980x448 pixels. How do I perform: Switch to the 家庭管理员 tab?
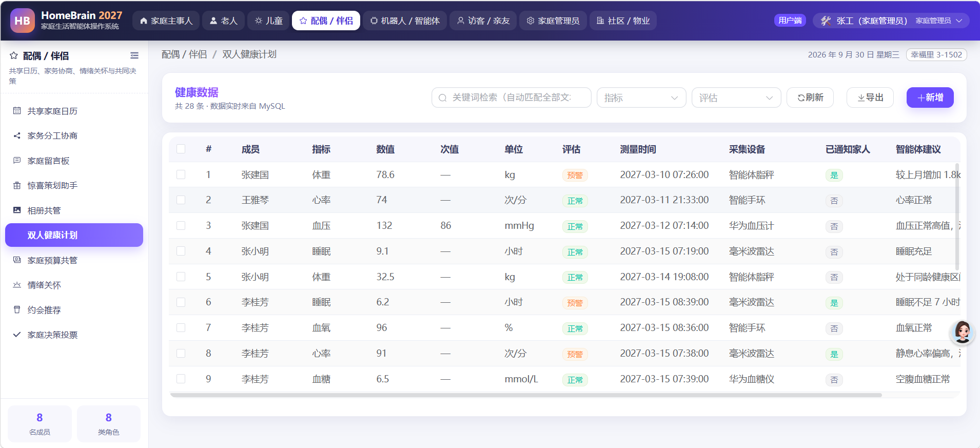coord(553,21)
